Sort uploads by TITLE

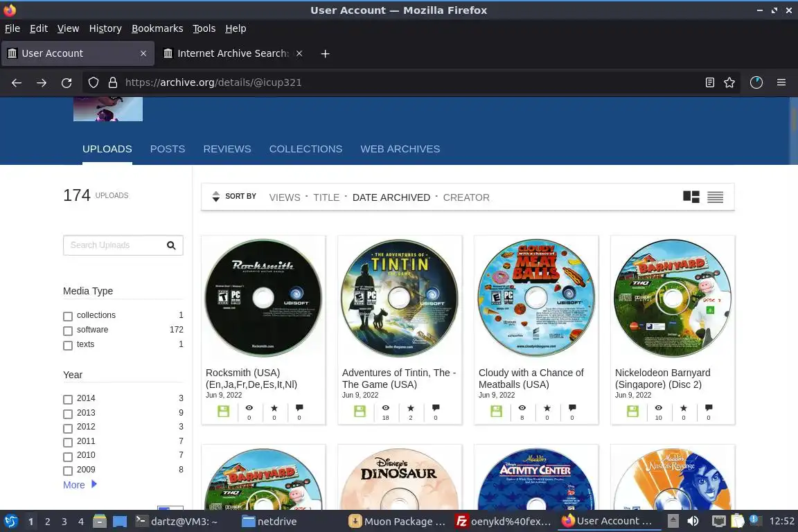point(326,197)
